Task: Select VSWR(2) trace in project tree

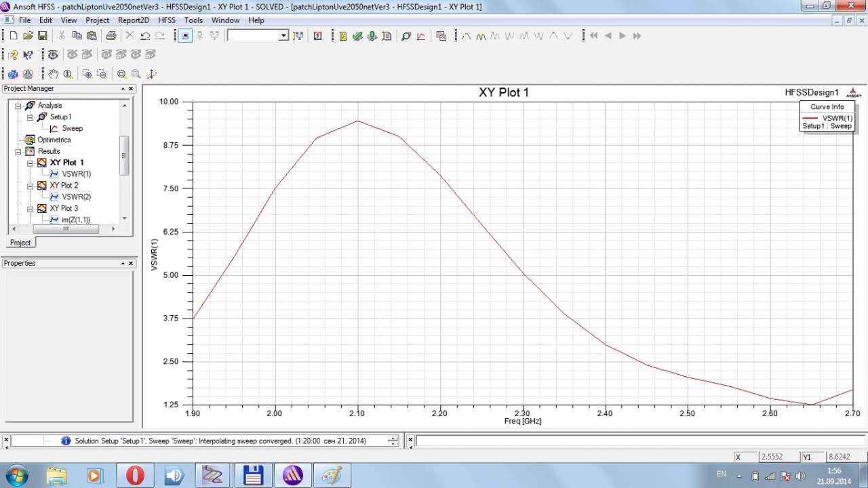Action: tap(76, 197)
